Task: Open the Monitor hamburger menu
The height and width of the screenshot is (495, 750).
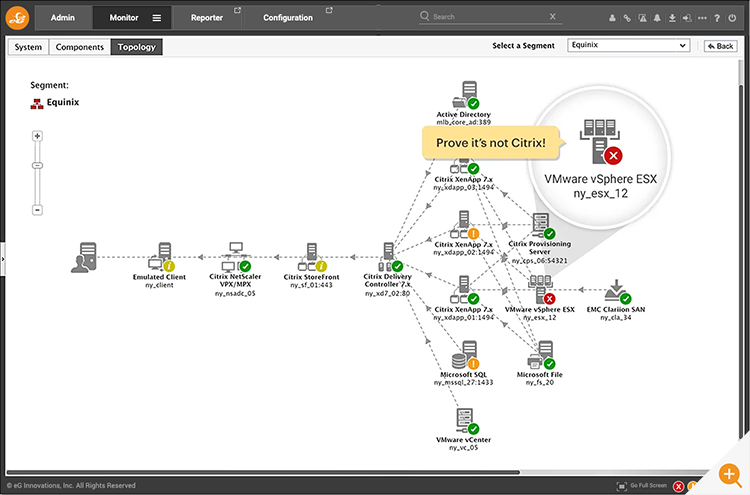Action: tap(156, 18)
